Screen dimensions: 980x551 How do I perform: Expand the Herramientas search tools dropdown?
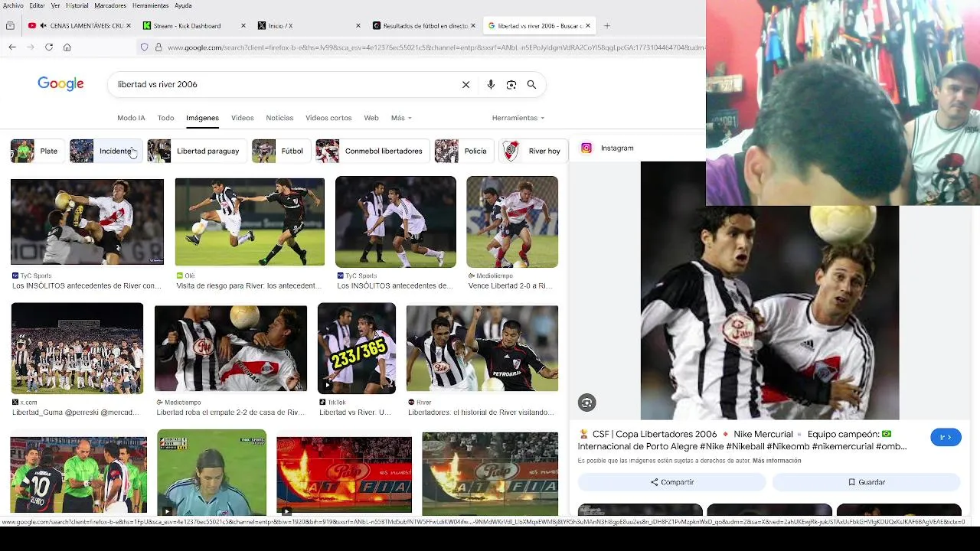point(518,118)
